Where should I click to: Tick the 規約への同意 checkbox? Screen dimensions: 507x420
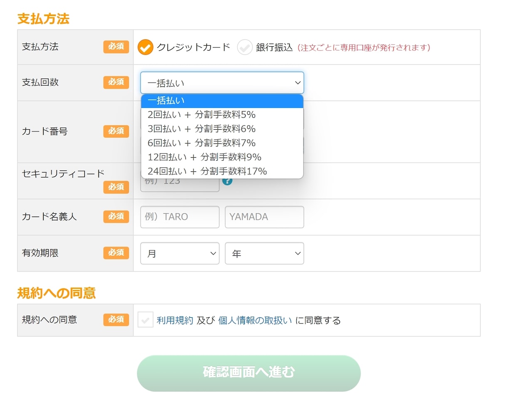click(145, 320)
